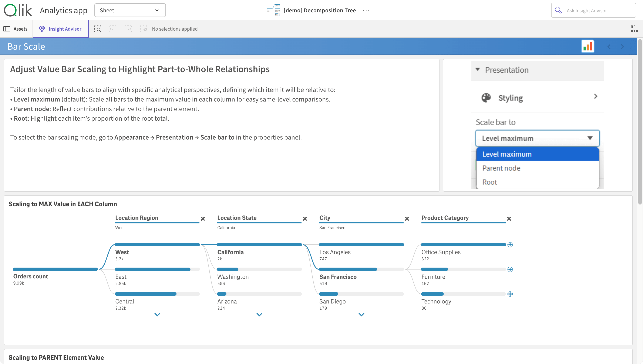
Task: Show more regions below Central
Action: click(x=157, y=315)
